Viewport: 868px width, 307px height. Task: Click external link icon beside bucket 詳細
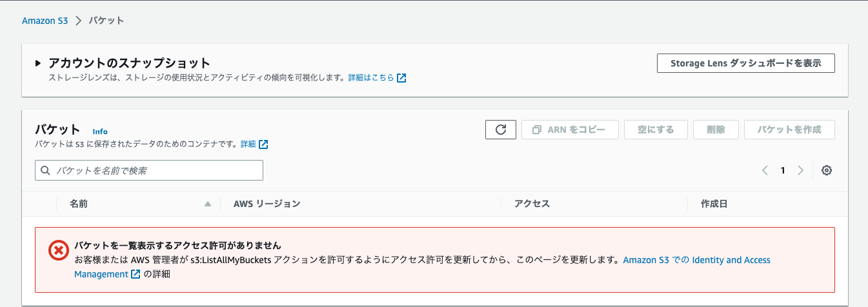click(x=263, y=144)
